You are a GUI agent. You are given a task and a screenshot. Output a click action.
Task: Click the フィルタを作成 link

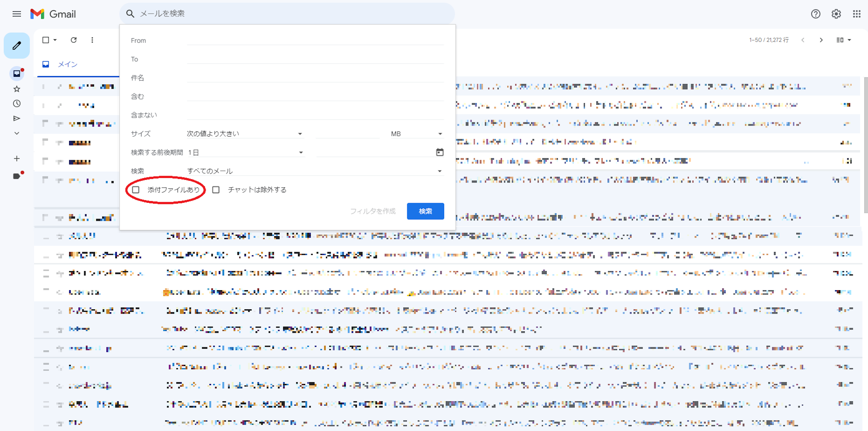(373, 211)
